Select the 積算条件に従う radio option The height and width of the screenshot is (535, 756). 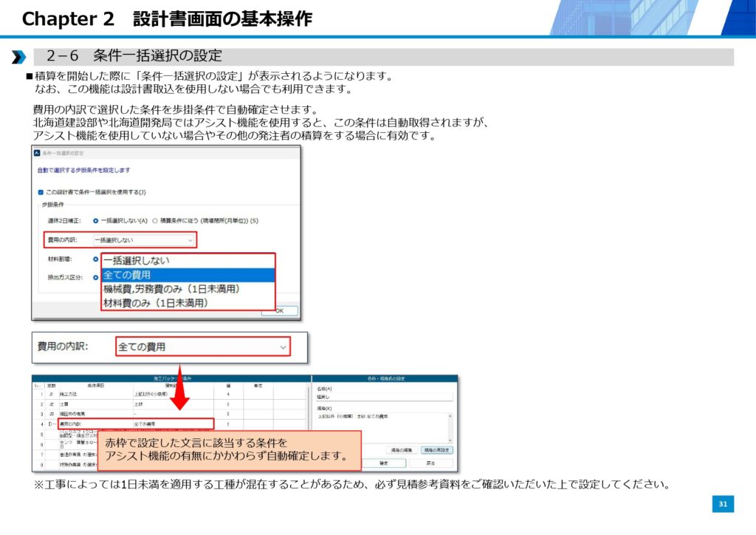click(x=155, y=220)
